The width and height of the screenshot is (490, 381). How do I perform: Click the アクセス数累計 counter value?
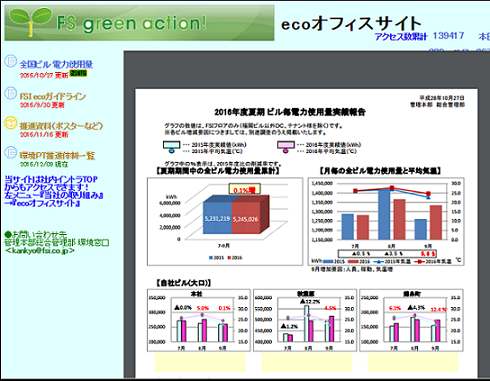coord(448,36)
